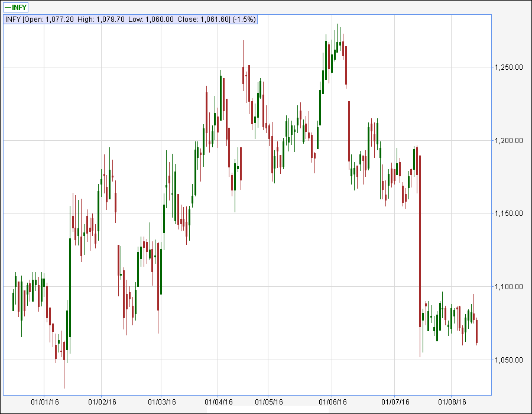Image resolution: width=532 pixels, height=414 pixels.
Task: Select the 01/04/16 date axis label
Action: (x=218, y=402)
